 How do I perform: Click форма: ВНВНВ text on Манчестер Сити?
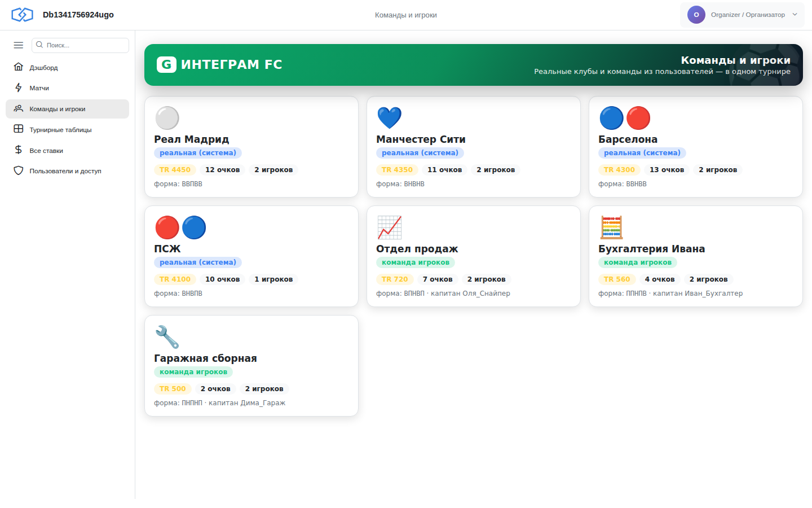point(400,184)
